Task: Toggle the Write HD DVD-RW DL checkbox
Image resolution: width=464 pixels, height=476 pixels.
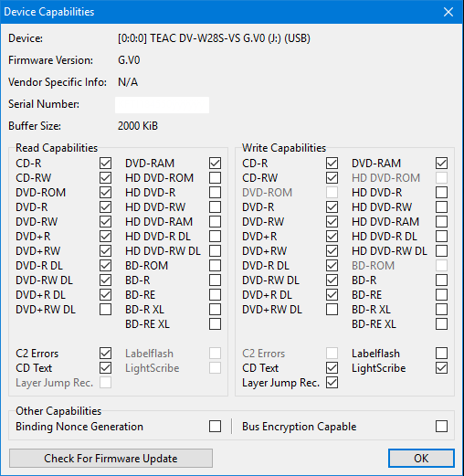Action: 441,251
